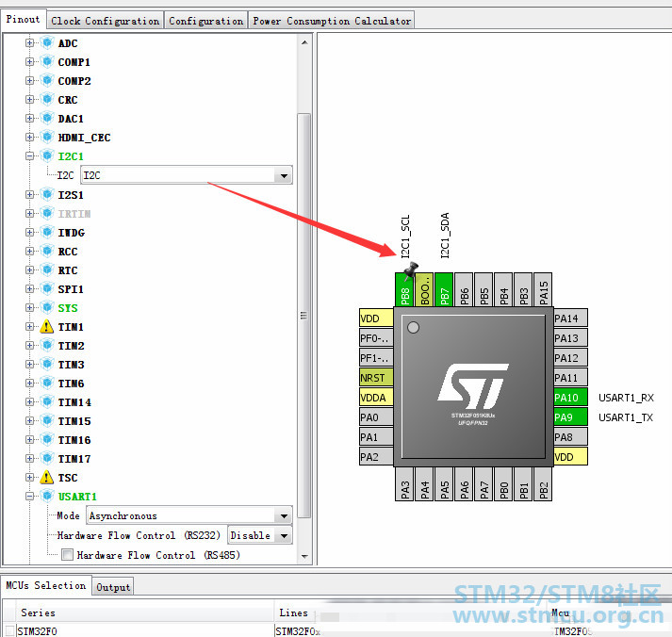Expand the ADC tree node

[29, 42]
